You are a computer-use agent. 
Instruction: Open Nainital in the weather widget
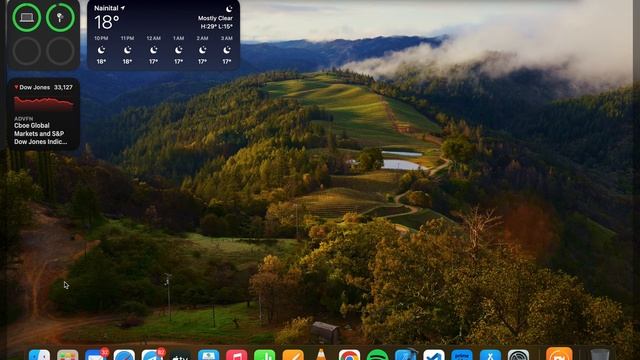pyautogui.click(x=106, y=8)
